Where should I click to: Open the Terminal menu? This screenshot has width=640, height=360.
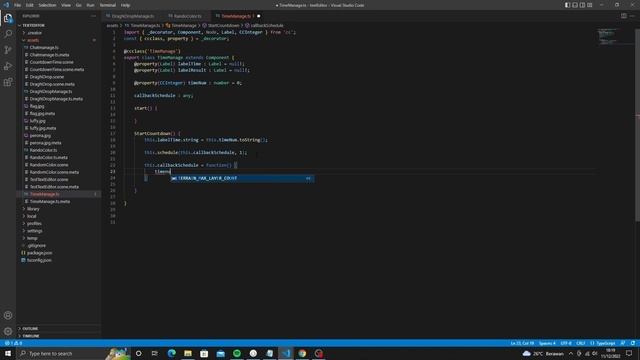[x=107, y=5]
